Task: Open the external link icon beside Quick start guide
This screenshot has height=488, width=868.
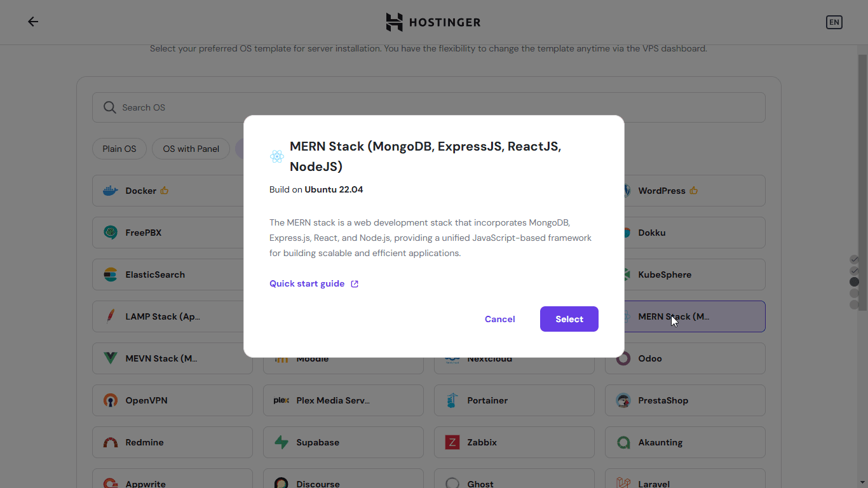Action: click(x=355, y=284)
